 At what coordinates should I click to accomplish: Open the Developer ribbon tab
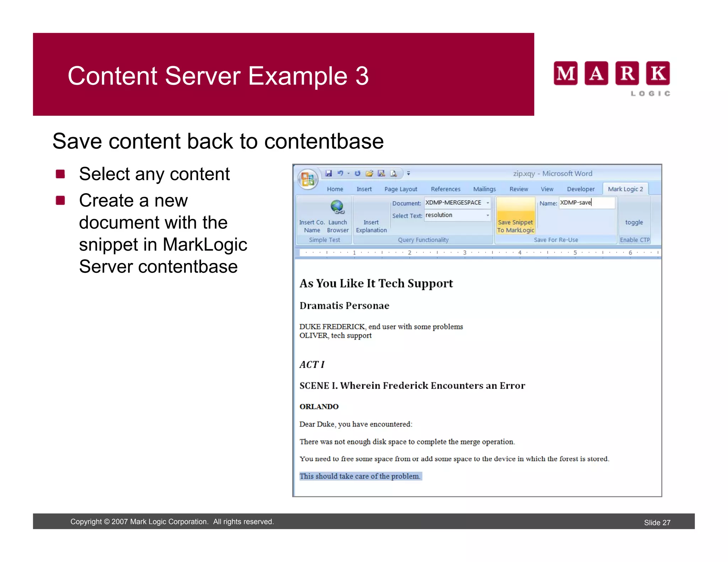580,189
